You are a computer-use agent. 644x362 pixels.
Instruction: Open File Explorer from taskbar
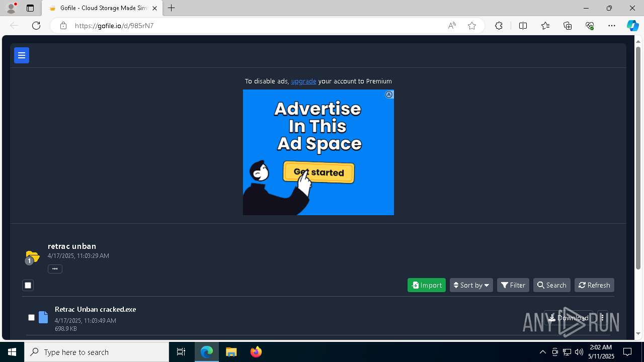point(231,352)
